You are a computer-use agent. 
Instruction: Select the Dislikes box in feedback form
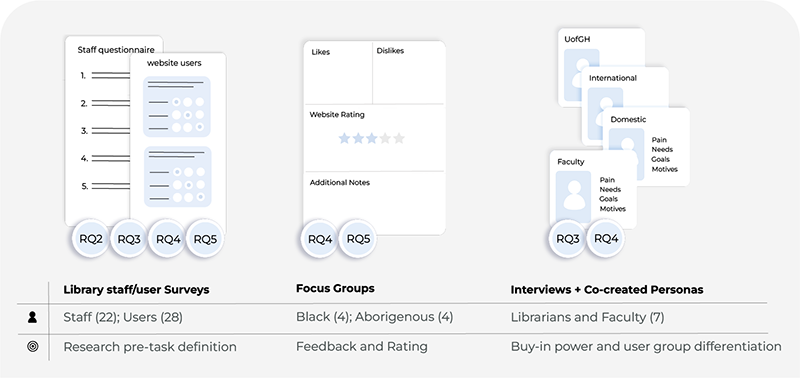(409, 73)
